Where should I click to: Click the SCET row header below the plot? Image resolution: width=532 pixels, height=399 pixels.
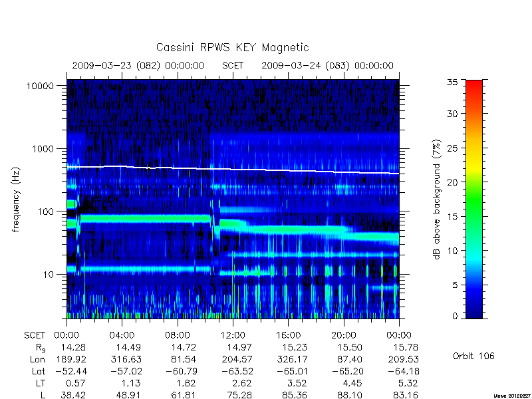tap(35, 336)
